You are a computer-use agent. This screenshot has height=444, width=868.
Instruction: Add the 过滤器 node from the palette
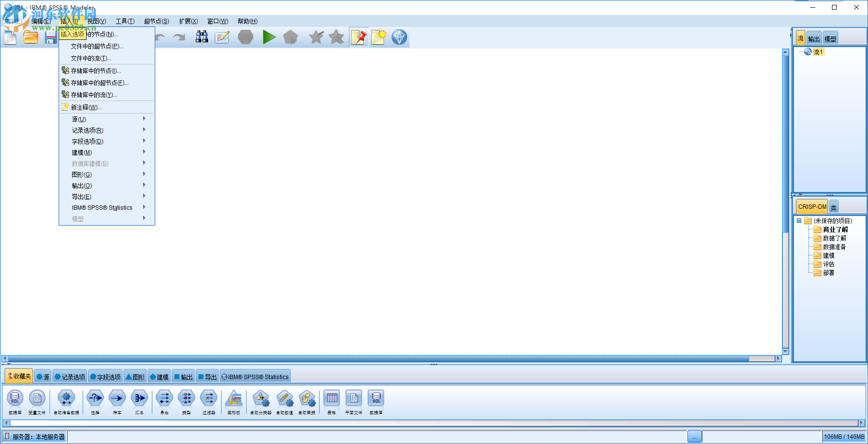pos(209,401)
